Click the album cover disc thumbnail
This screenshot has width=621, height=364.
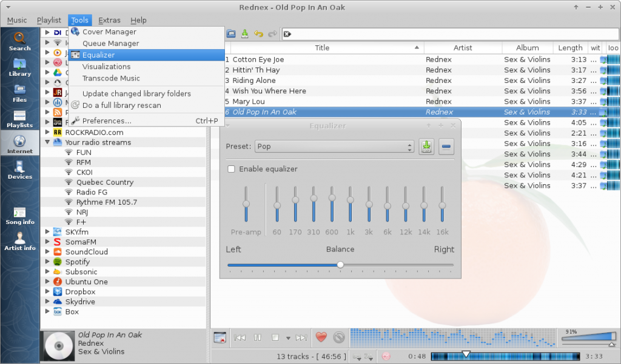coord(59,346)
